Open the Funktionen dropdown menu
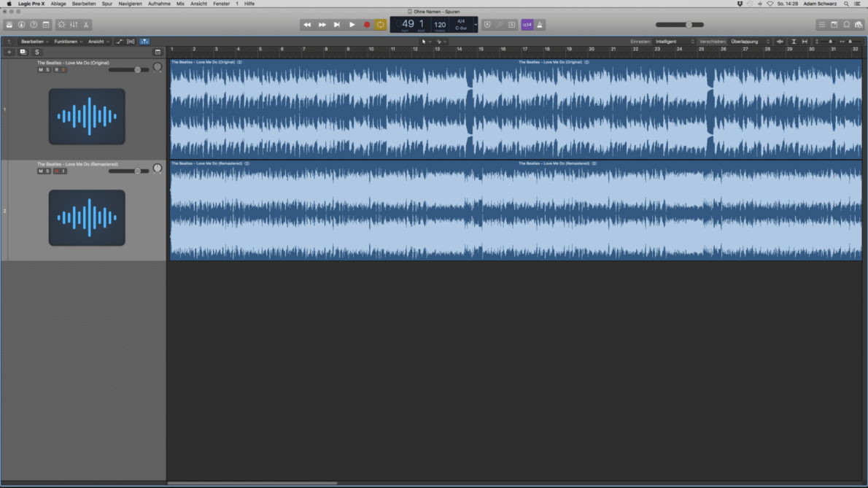Viewport: 868px width, 488px height. [x=68, y=42]
